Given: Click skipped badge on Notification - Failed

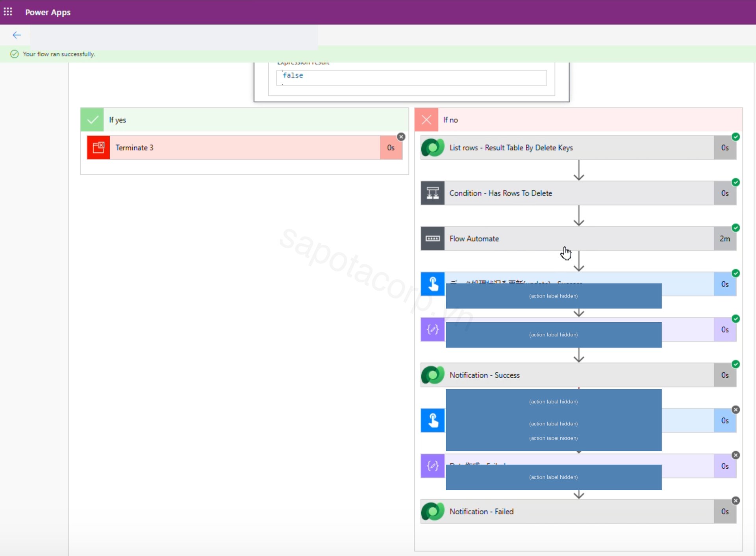Looking at the screenshot, I should (736, 501).
